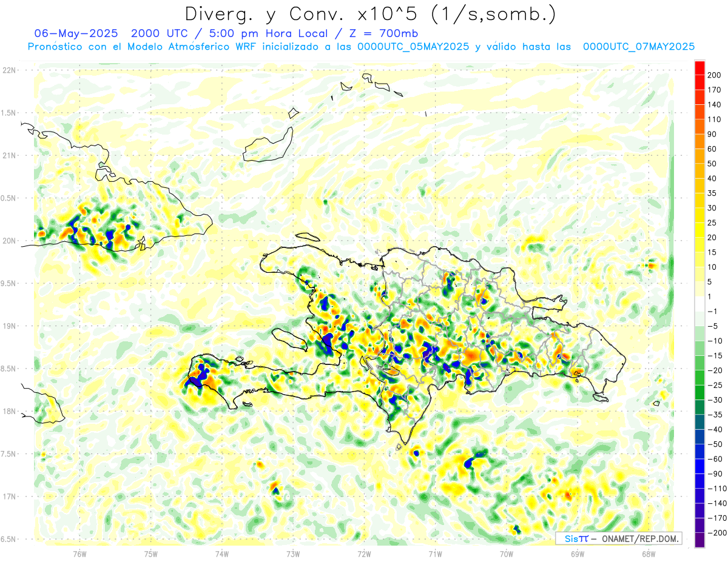Click the positive '50' colorbar value
Screen dimensions: 728x562
pos(713,164)
